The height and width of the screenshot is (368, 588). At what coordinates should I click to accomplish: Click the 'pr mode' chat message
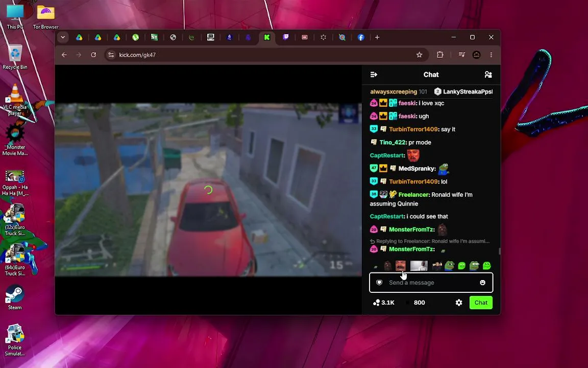tap(420, 142)
